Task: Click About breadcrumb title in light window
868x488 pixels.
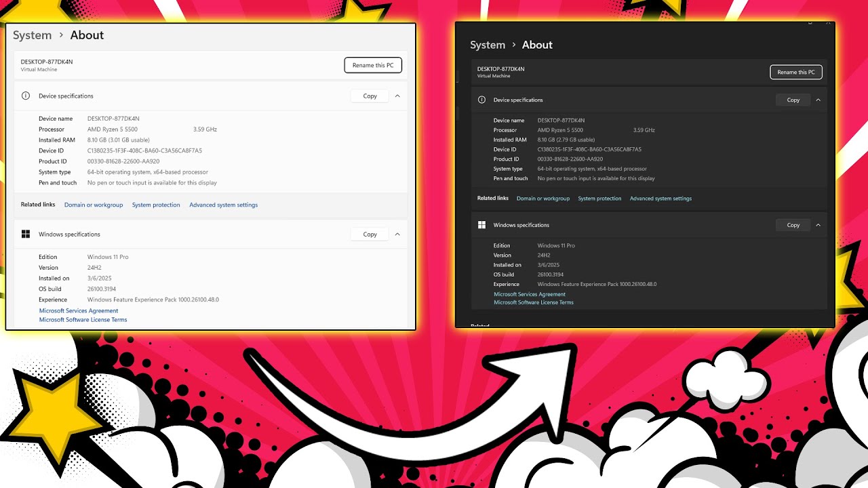Action: click(87, 35)
